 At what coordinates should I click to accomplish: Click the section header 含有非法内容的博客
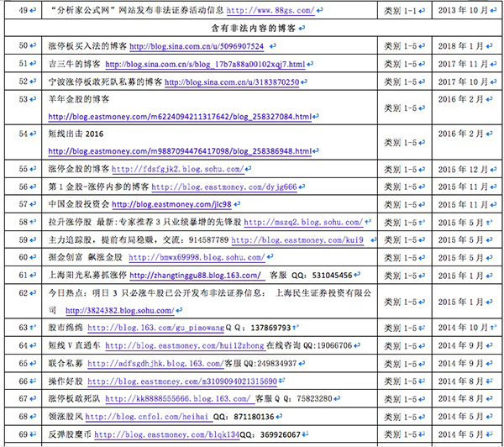(253, 29)
